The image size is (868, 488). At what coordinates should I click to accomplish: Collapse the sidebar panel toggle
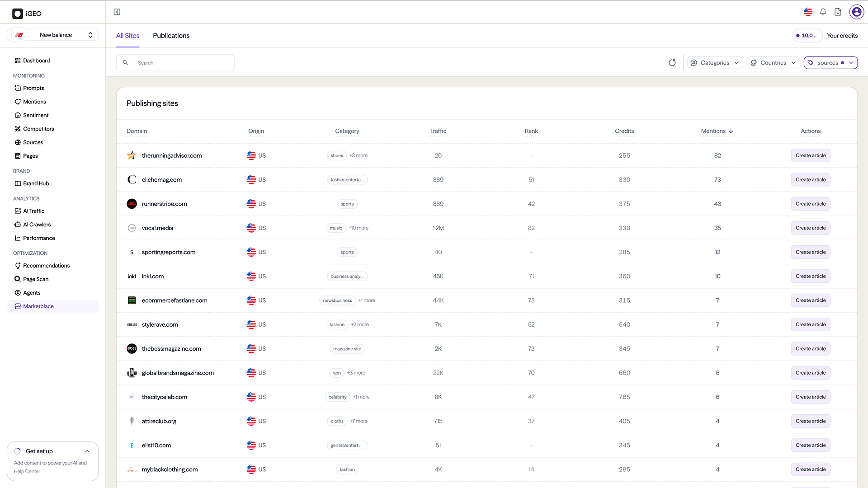(x=117, y=12)
